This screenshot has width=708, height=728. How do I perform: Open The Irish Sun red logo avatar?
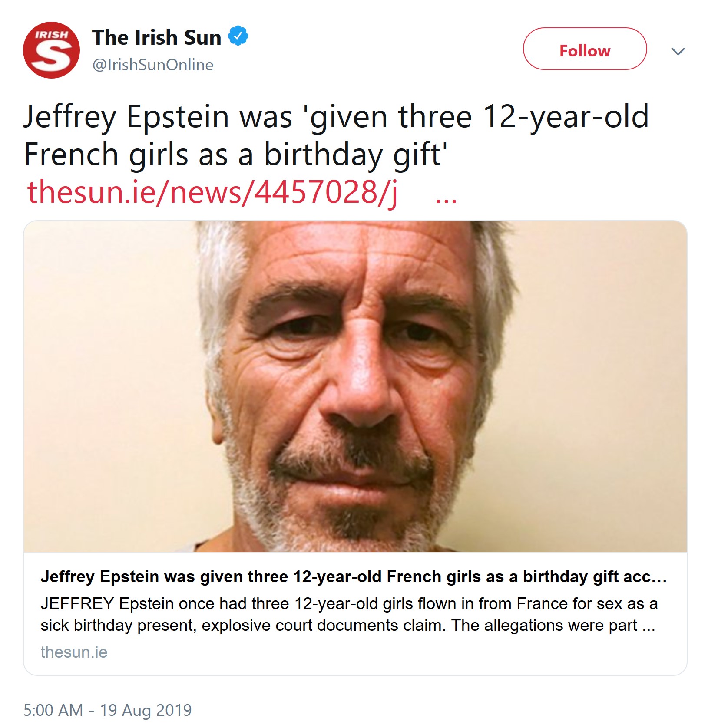(51, 50)
